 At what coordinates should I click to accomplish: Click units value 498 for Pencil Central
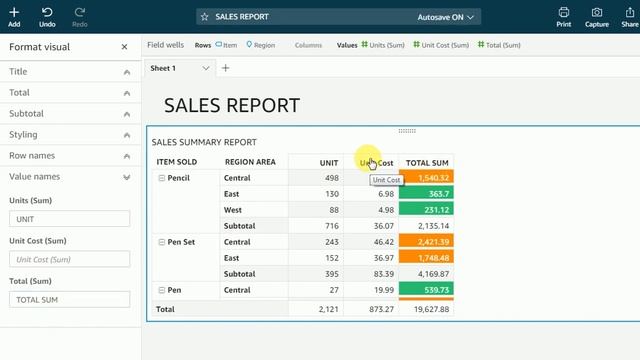(332, 178)
